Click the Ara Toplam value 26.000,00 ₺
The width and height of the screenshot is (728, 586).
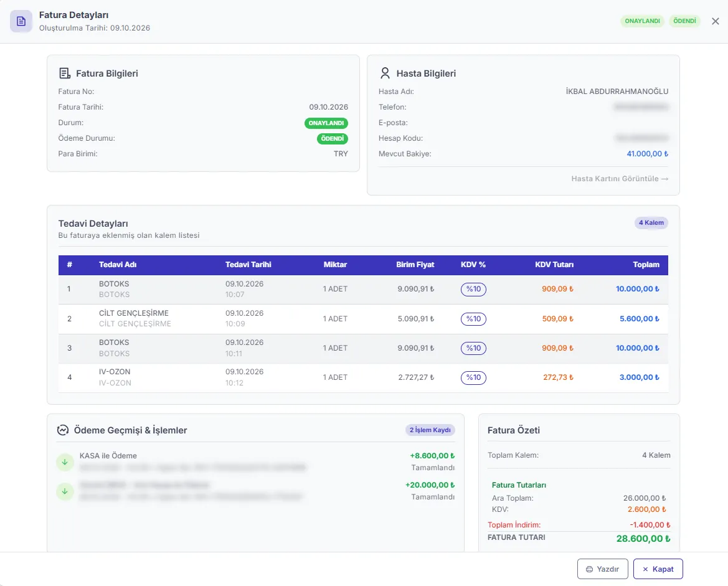tap(645, 498)
